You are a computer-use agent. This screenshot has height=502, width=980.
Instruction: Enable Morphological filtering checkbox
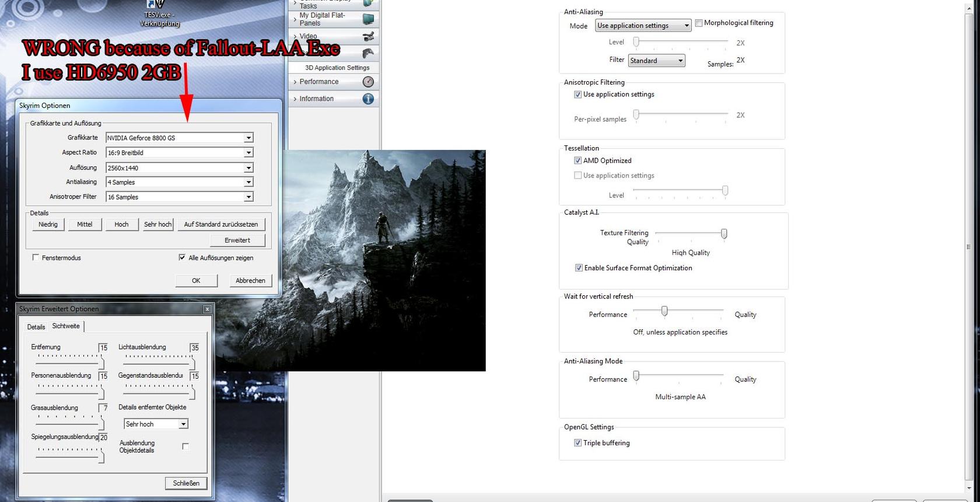699,23
